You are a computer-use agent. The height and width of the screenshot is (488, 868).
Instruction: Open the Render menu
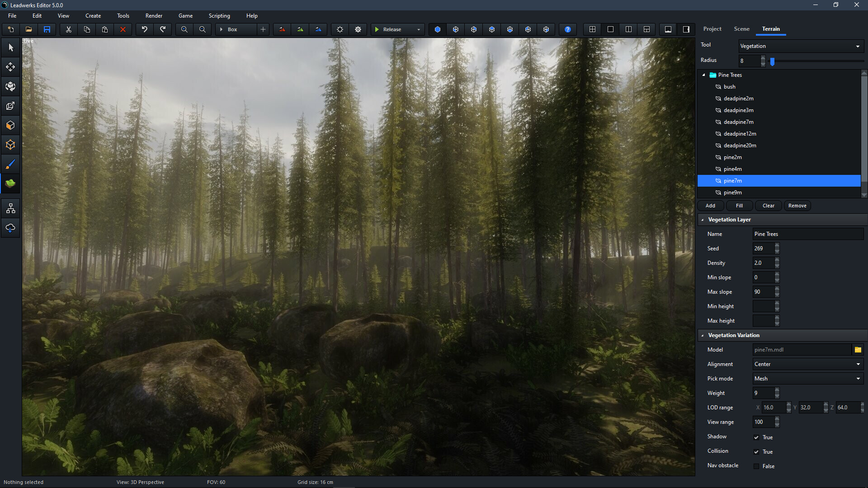coord(153,15)
